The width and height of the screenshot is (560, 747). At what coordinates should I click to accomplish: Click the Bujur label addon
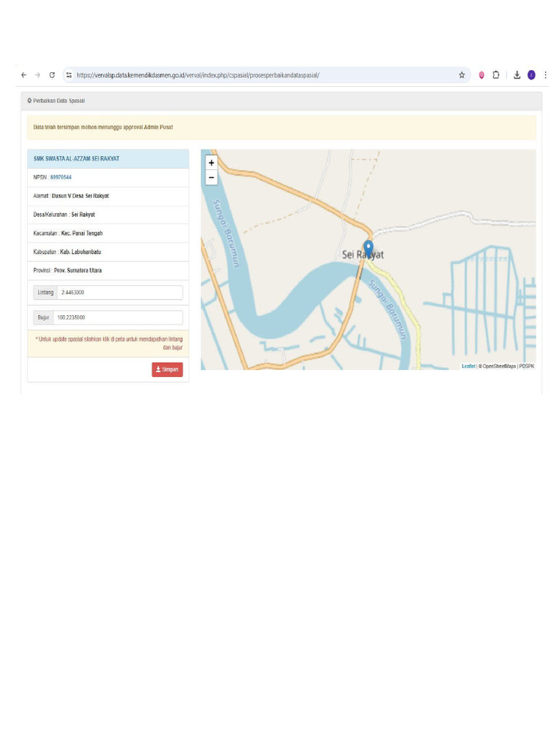pyautogui.click(x=43, y=317)
